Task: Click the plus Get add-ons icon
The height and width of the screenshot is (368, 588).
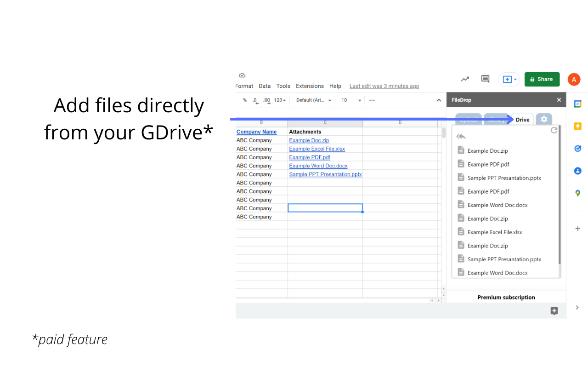Action: point(578,228)
